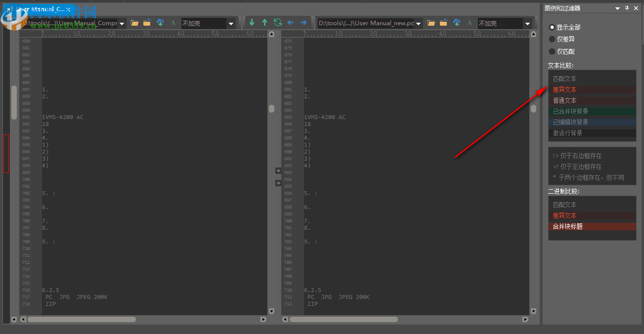This screenshot has width=644, height=334.
Task: Copy current difference to right pane
Action: click(x=303, y=22)
